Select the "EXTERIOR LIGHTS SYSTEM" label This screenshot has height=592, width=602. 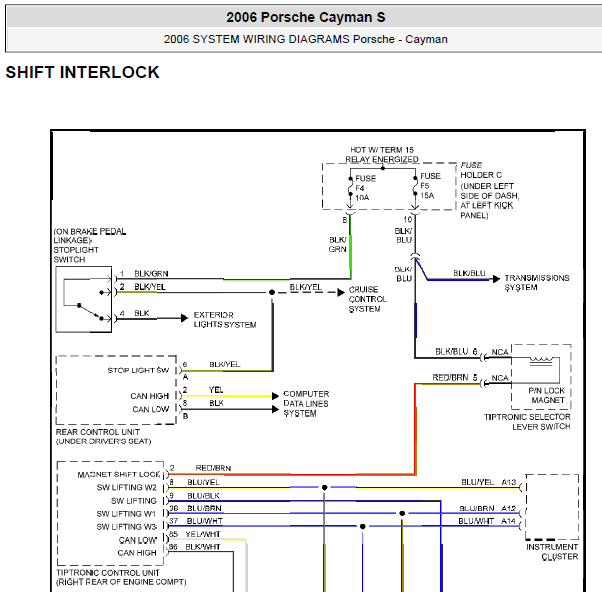225,320
